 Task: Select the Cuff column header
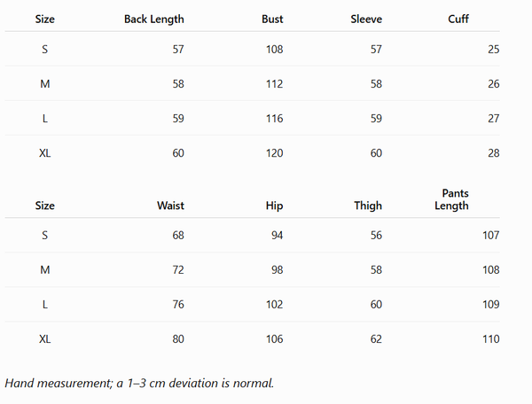(458, 19)
